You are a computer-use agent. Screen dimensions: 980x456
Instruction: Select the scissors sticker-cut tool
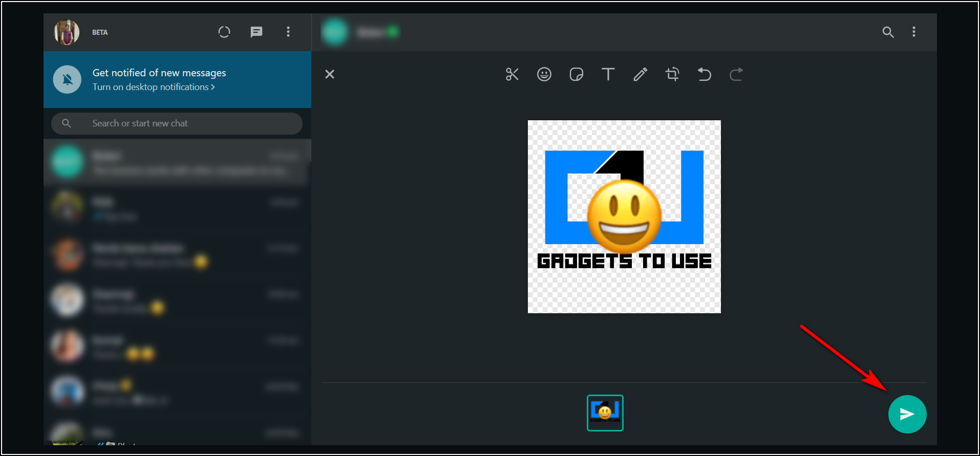click(512, 74)
